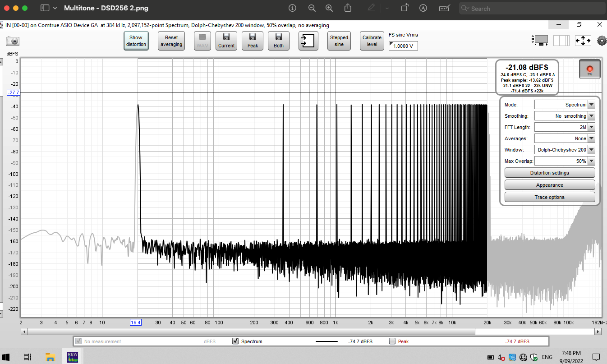
Task: Click the horizontal scrollbar right arrow
Action: coord(598,332)
